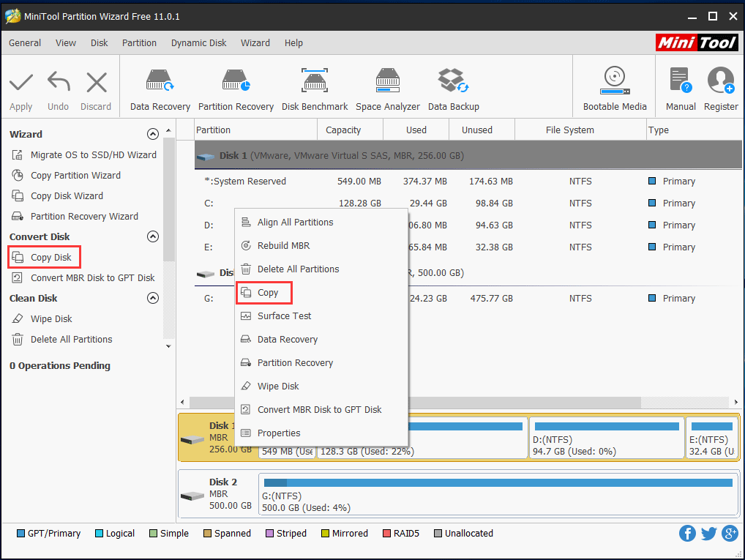Open the Help menu

293,42
